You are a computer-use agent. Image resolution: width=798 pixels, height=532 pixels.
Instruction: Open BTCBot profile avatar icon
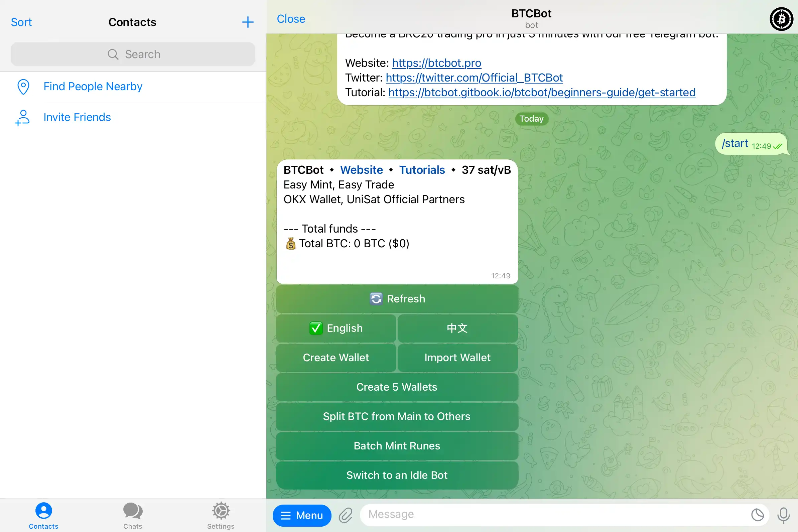781,19
